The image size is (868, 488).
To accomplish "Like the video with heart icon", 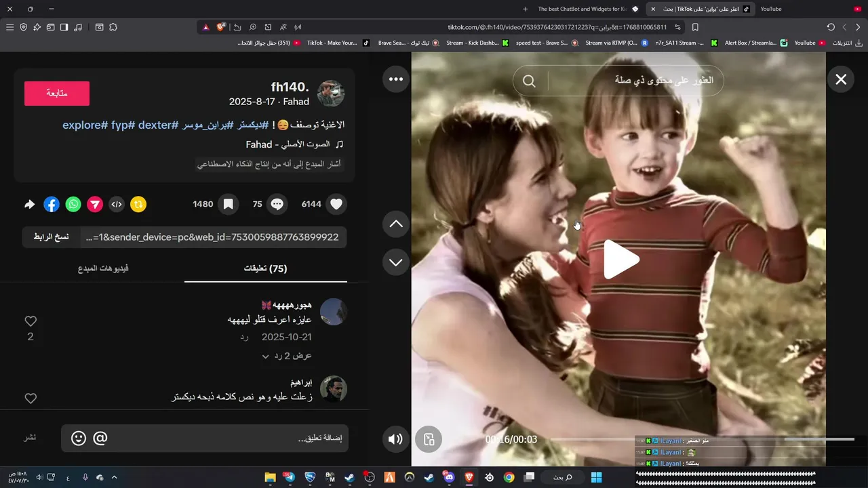I will tap(336, 204).
